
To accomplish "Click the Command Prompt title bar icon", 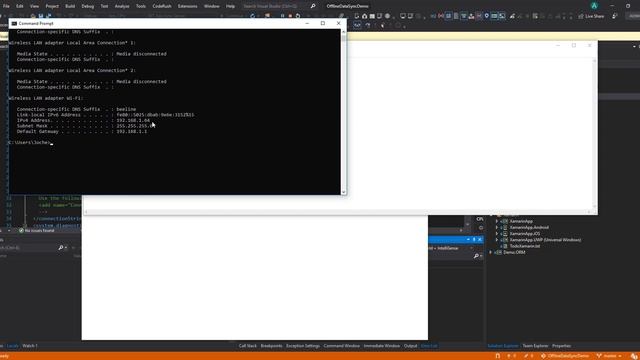I will pyautogui.click(x=14, y=24).
